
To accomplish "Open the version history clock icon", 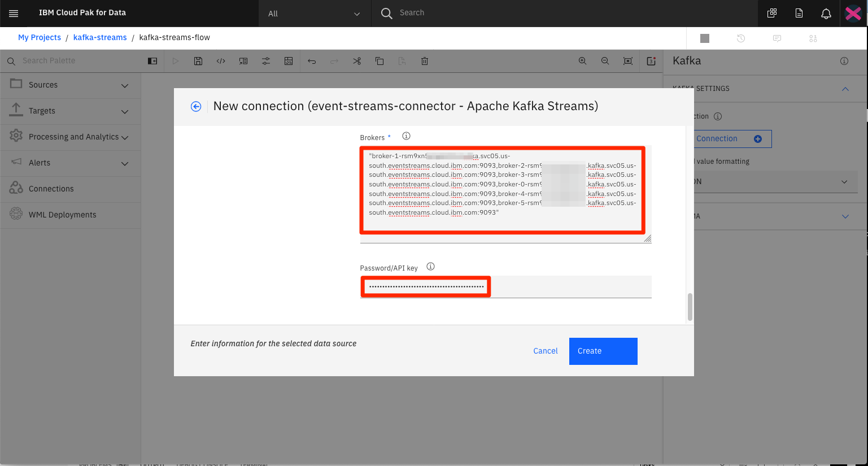I will [741, 38].
